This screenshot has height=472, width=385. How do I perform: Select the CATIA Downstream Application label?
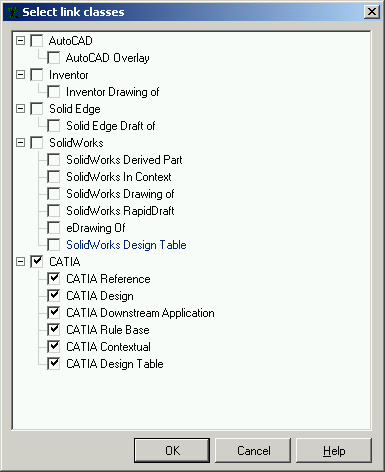tap(140, 313)
